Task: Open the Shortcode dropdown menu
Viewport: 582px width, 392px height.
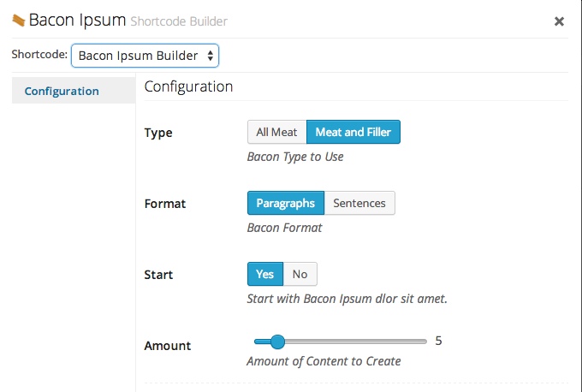Action: click(x=145, y=56)
